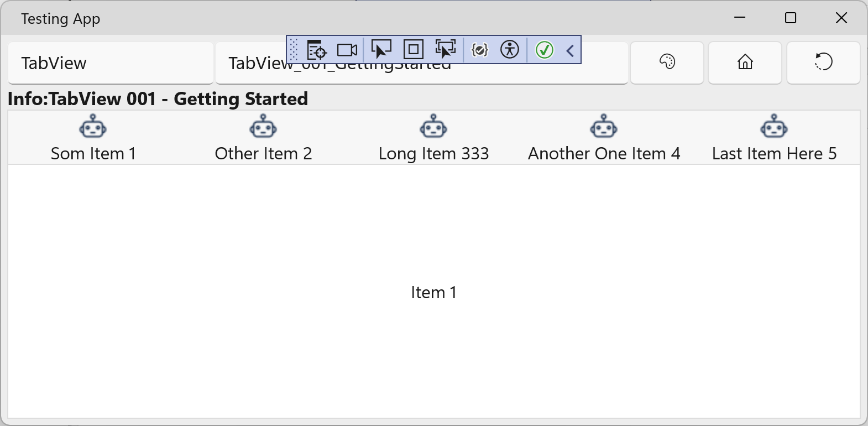Reset the view with the refresh button
Image resolution: width=868 pixels, height=426 pixels.
pyautogui.click(x=823, y=63)
